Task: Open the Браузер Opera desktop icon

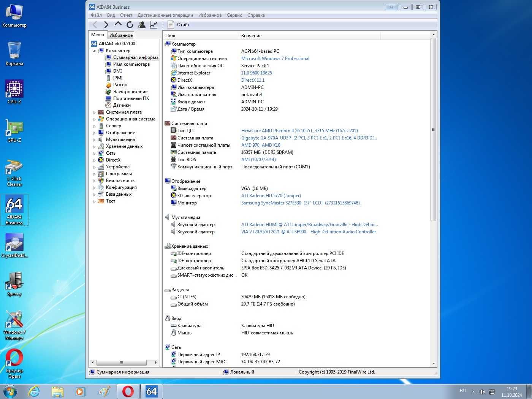Action: point(14,364)
